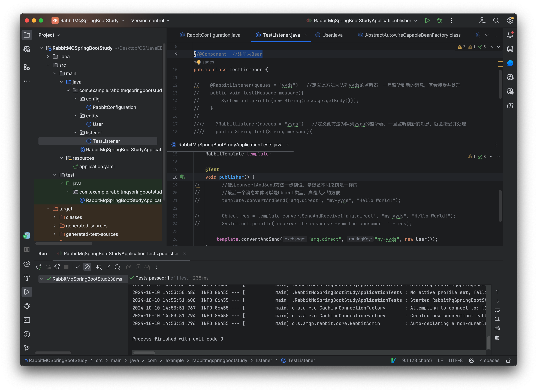The width and height of the screenshot is (537, 392).
Task: Open the Version control menu
Action: 150,20
